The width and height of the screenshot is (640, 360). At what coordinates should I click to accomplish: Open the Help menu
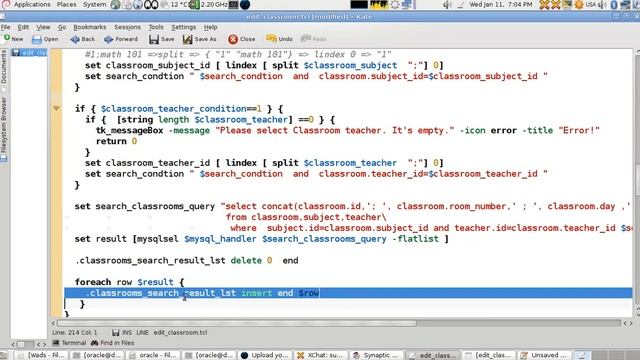[210, 27]
